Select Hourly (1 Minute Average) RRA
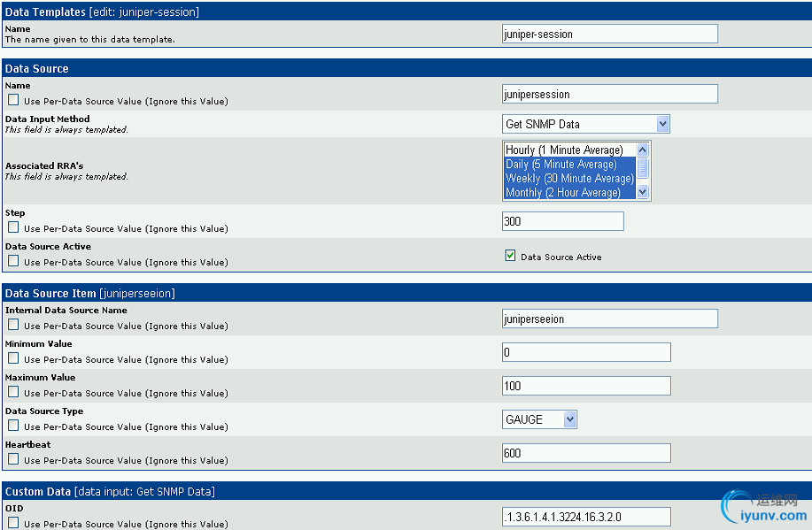812x530 pixels. pyautogui.click(x=569, y=150)
